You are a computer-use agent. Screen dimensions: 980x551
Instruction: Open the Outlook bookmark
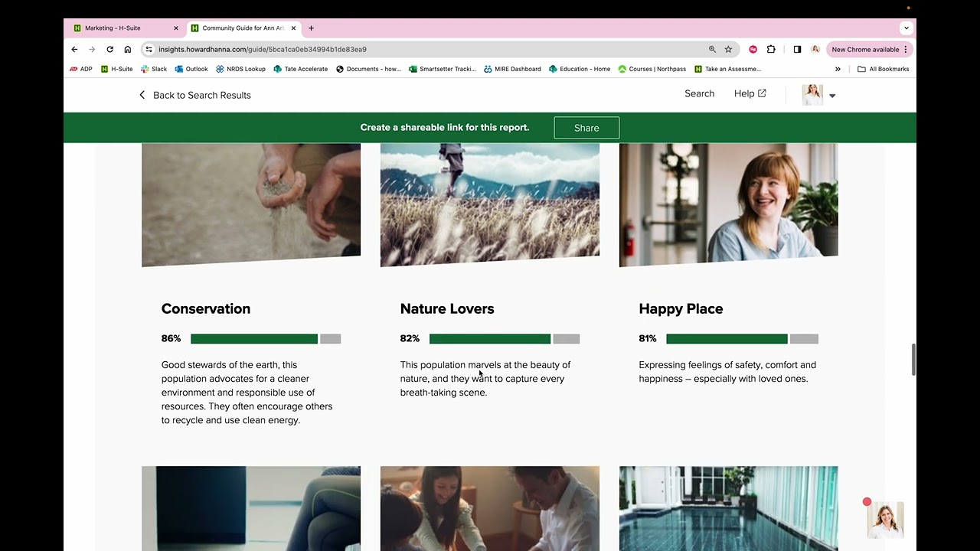191,69
